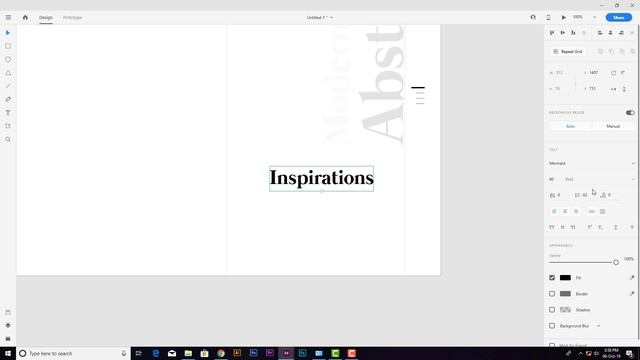
Task: Open the zoom level dropdown
Action: [x=594, y=18]
